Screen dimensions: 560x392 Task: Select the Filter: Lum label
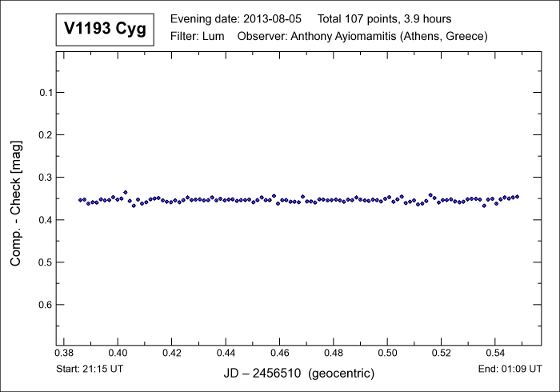198,37
